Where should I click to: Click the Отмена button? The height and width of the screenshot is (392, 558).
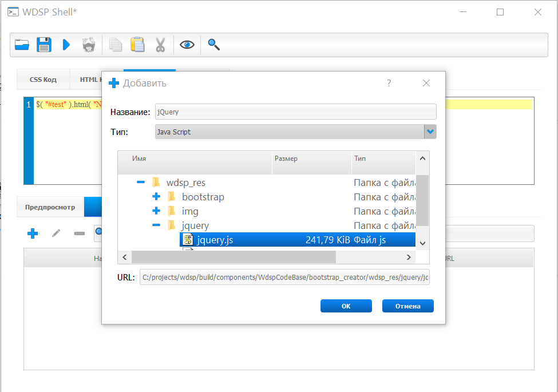[408, 306]
